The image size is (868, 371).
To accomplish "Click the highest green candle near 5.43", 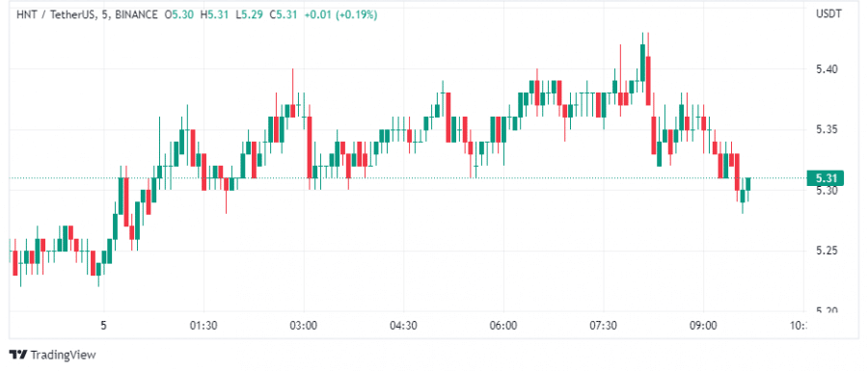I will [x=642, y=63].
